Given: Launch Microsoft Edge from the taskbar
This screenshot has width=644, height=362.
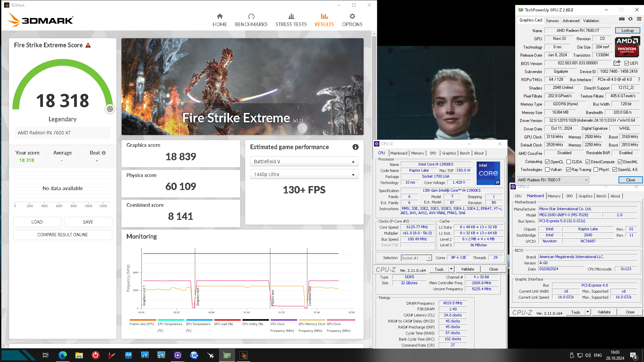Looking at the screenshot, I should point(63,355).
